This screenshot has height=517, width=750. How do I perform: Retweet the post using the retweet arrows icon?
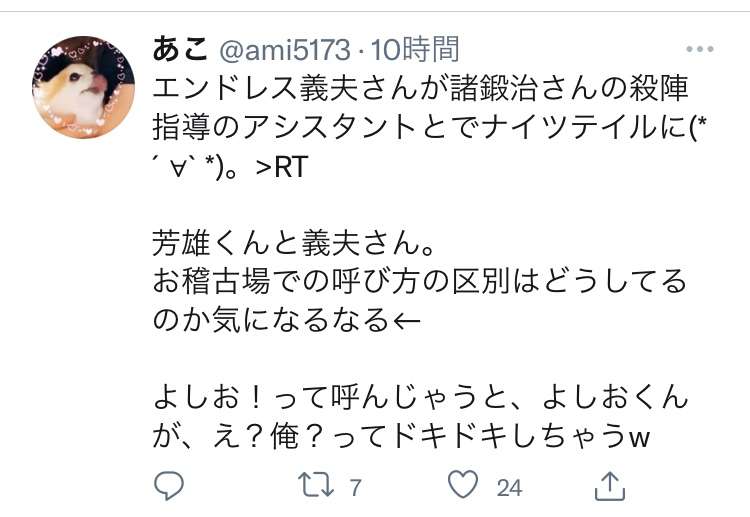point(316,485)
